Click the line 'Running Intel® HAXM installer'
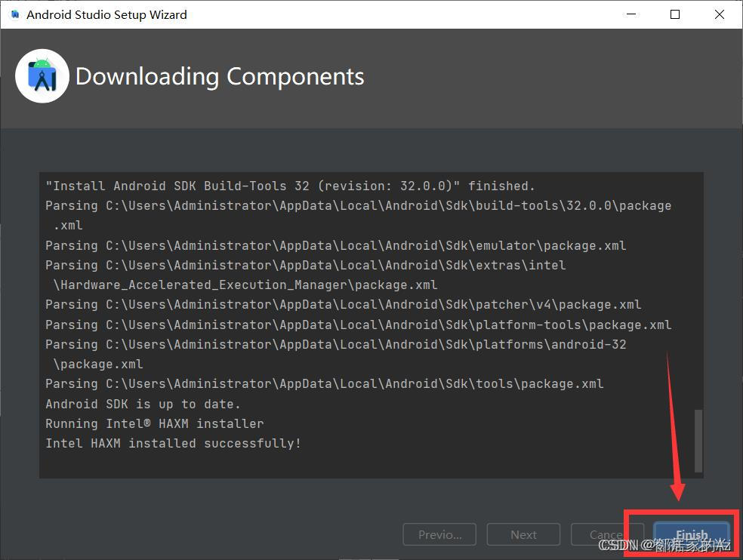The width and height of the screenshot is (743, 560). coord(155,423)
